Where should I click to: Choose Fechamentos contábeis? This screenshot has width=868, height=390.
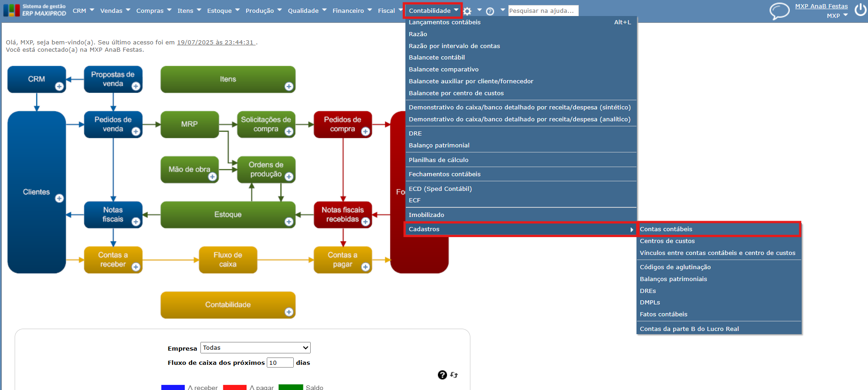coord(521,174)
